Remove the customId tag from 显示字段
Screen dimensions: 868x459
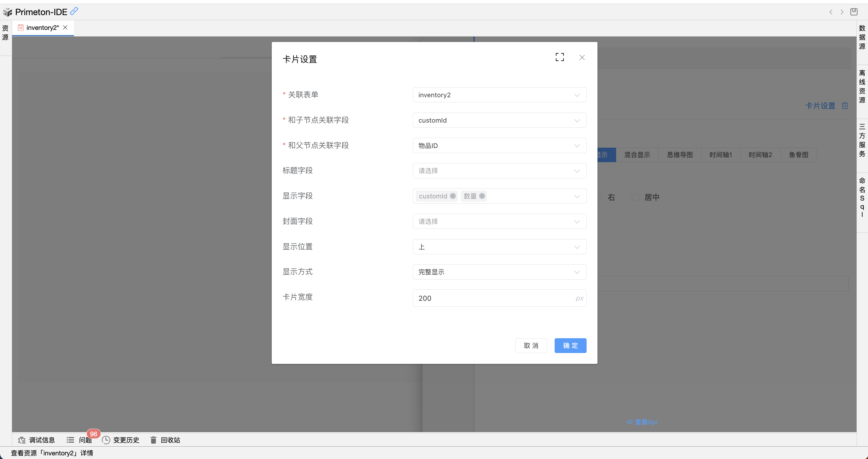[452, 196]
